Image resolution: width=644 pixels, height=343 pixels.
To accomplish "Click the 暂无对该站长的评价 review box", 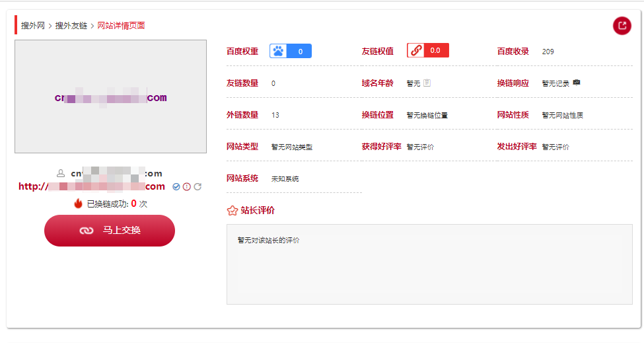I will tap(429, 264).
